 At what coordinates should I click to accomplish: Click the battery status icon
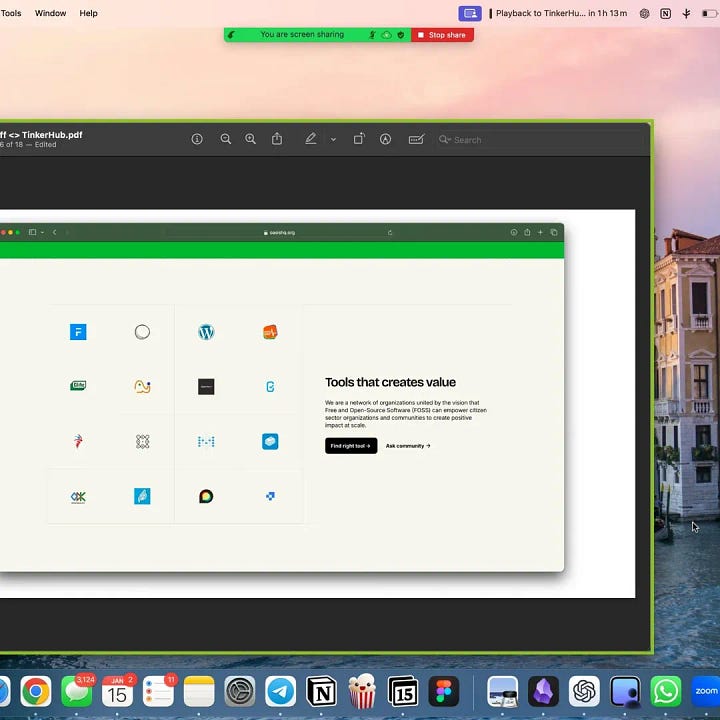(710, 13)
